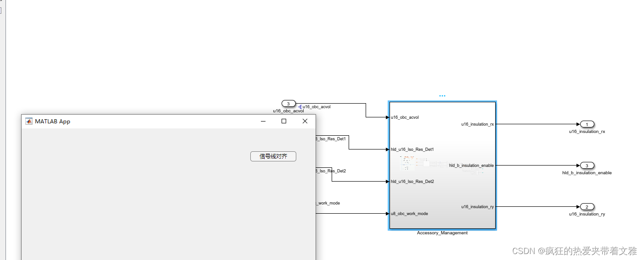Click hld_u16_Iso_Res_Det1 port label inside block

coord(412,149)
